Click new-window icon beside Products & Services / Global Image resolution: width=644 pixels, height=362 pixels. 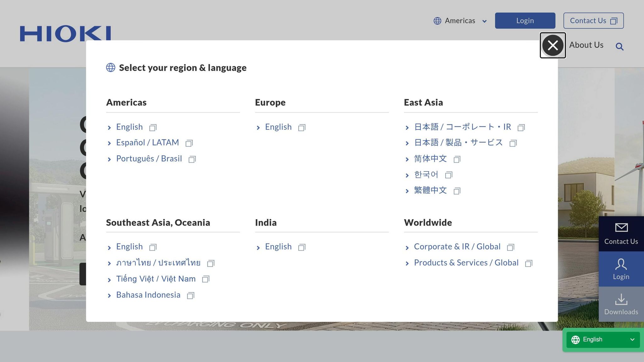529,263
